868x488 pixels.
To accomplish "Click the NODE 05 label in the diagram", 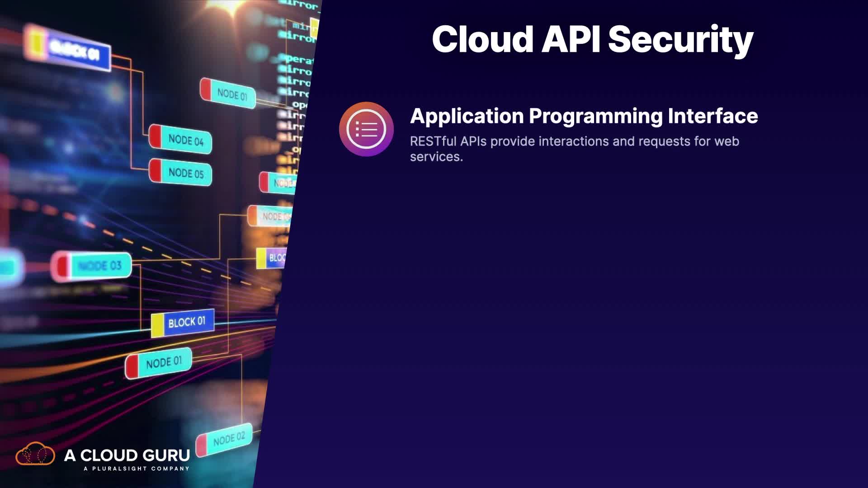I will coord(186,173).
